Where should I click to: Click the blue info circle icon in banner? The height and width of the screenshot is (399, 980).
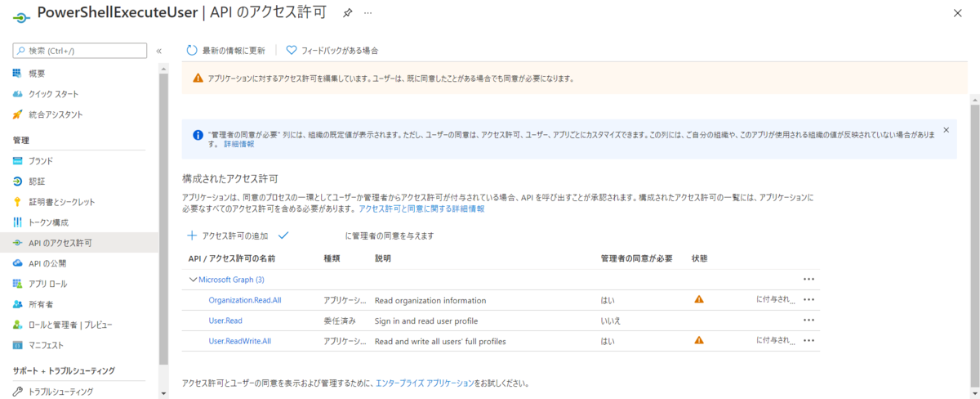(x=197, y=135)
